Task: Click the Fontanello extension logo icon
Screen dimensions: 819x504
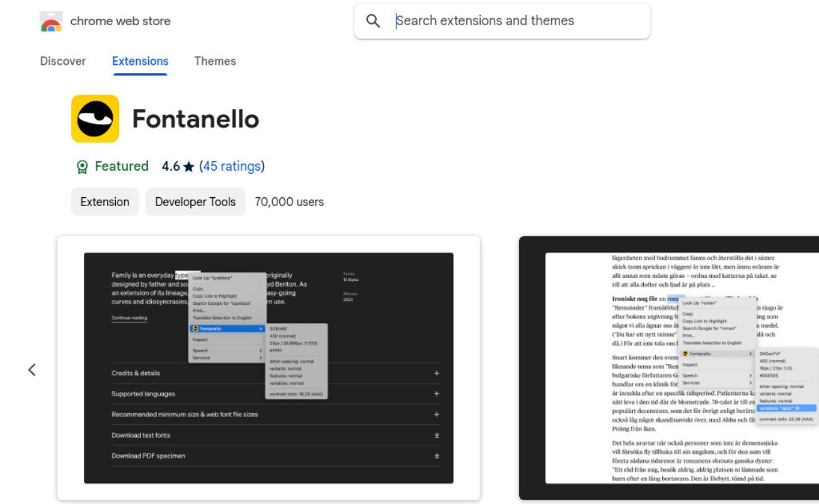Action: pyautogui.click(x=95, y=118)
